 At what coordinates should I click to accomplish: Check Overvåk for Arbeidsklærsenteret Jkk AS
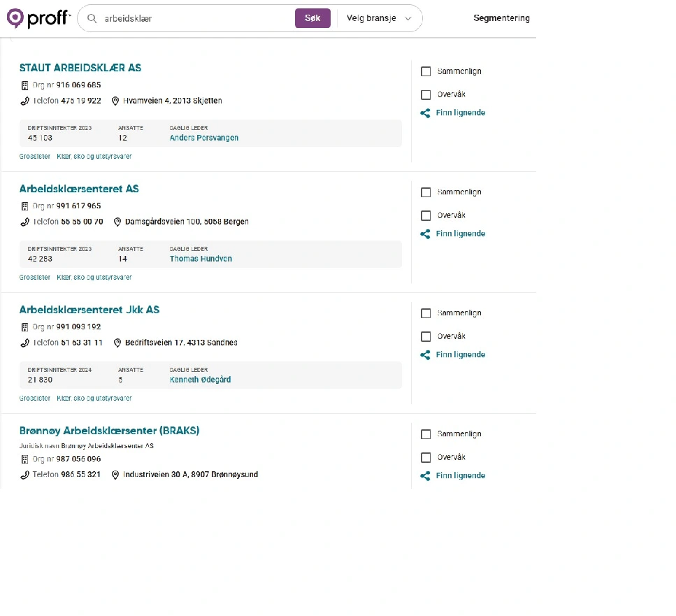point(426,336)
